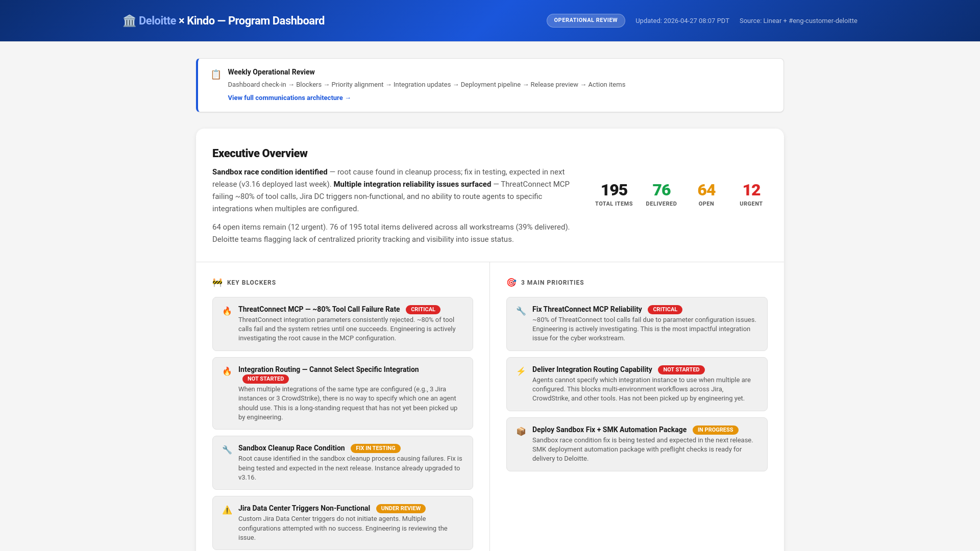
Task: Click the 195 Total Items stat
Action: [614, 194]
